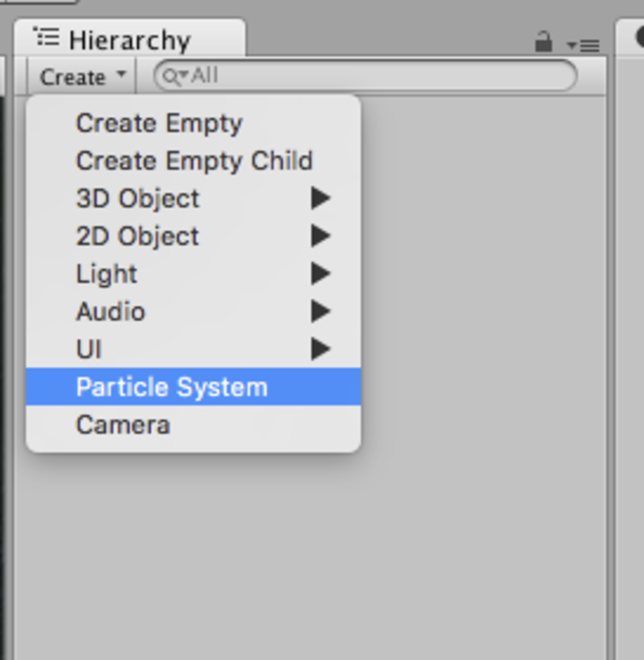Open the Audio submenu

(x=193, y=311)
